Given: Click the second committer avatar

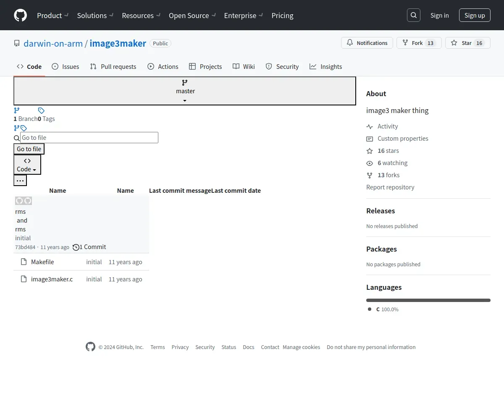Looking at the screenshot, I should coord(28,201).
